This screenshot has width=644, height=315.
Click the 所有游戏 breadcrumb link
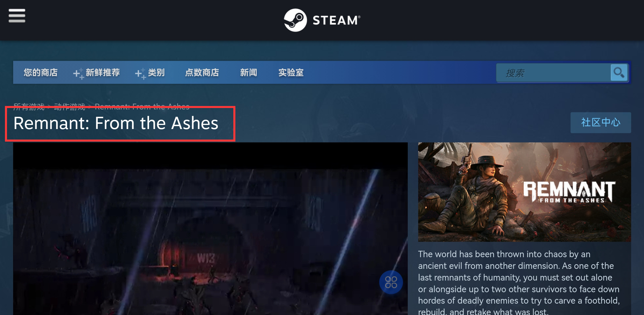pos(29,107)
